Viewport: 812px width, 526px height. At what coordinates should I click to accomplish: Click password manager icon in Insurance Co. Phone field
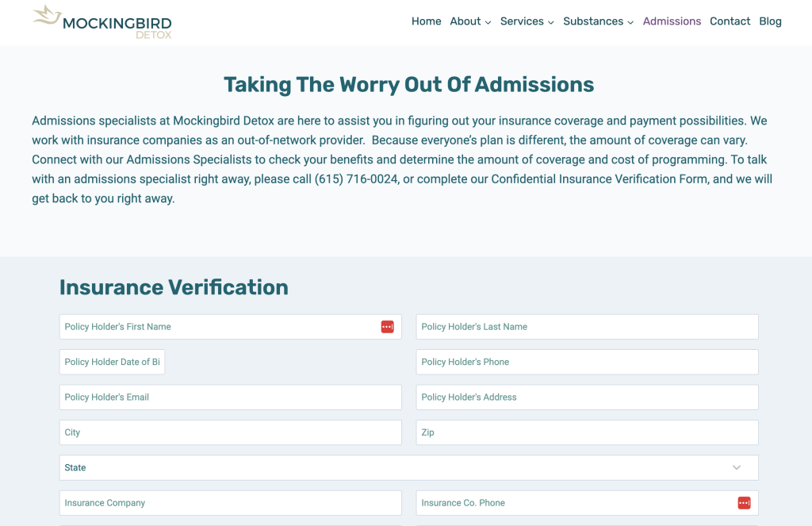point(744,503)
